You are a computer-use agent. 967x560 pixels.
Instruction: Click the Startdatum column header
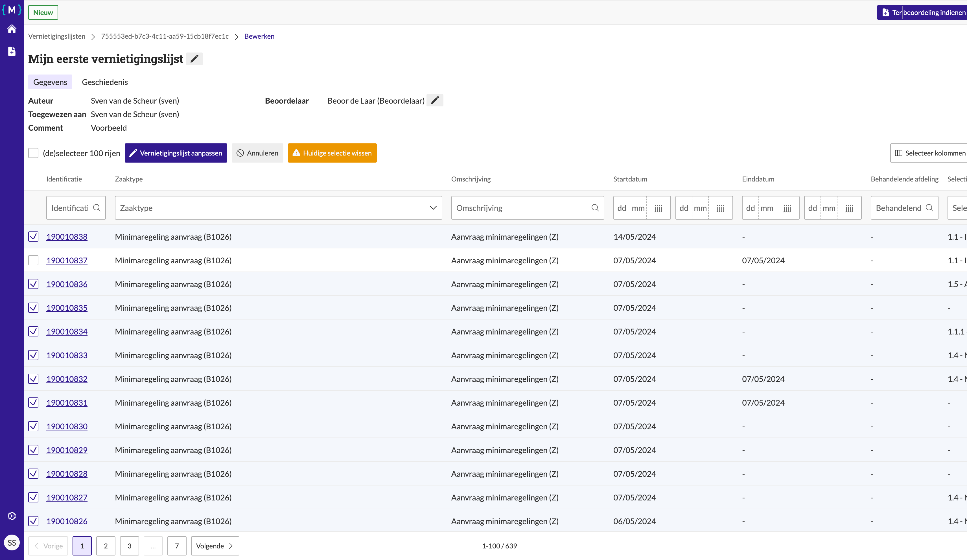[630, 179]
